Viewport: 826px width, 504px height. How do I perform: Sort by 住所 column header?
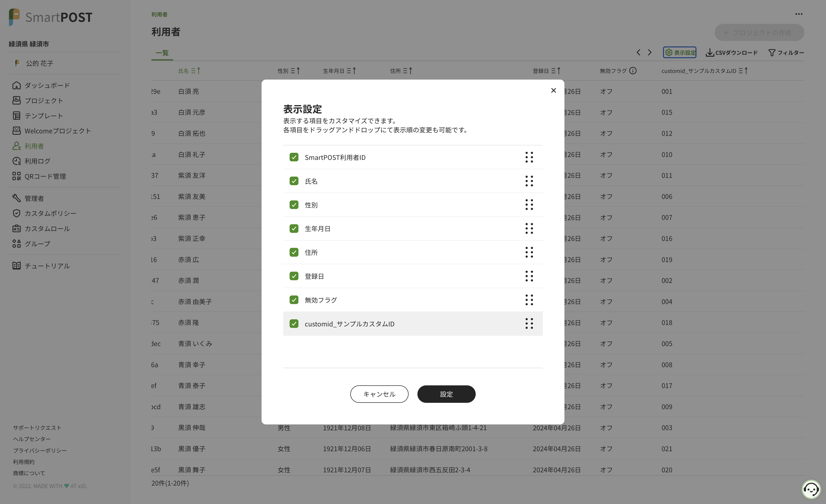[401, 71]
